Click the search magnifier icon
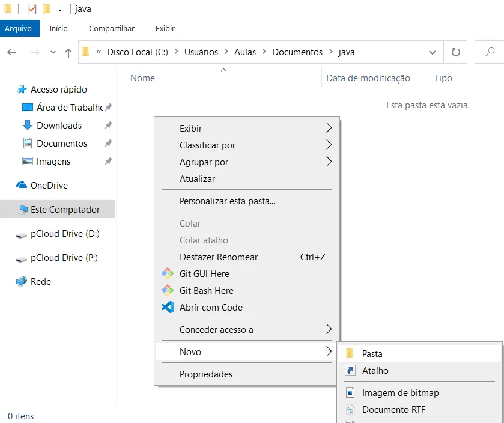Screen dimensions: 504x423 pos(490,52)
